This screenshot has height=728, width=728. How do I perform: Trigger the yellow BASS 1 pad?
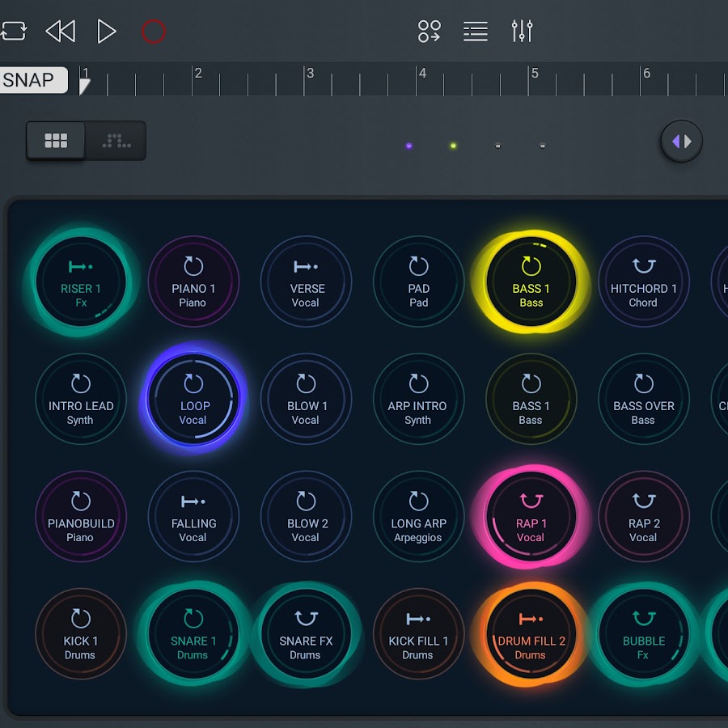[531, 281]
